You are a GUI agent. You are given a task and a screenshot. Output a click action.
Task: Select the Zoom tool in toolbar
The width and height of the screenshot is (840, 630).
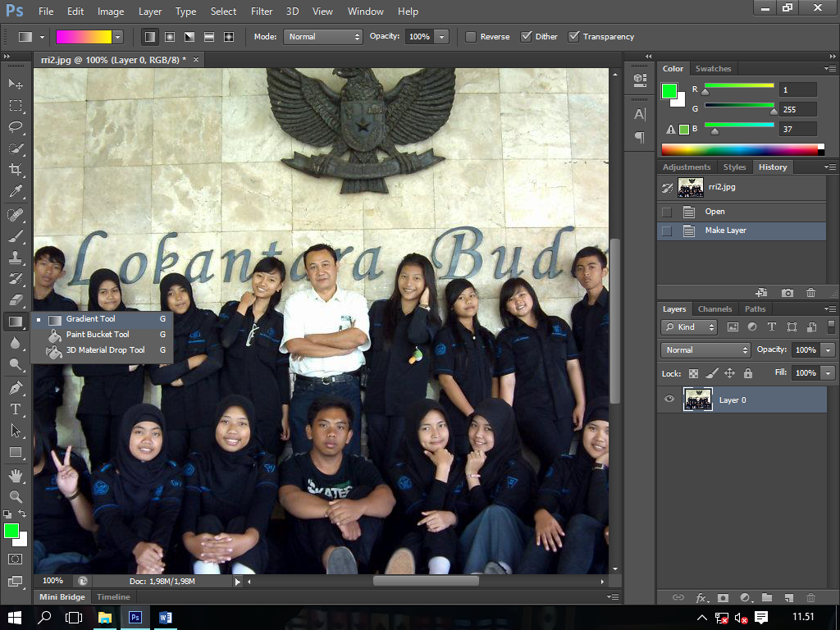click(16, 496)
